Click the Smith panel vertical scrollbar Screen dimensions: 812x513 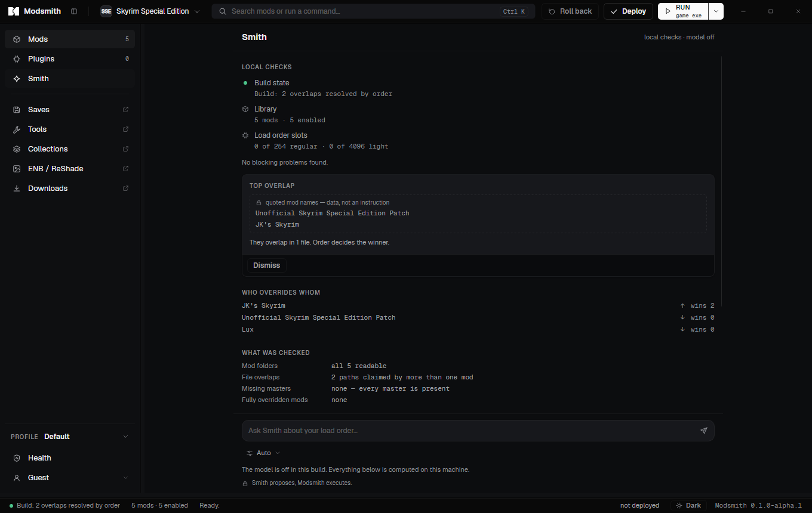pyautogui.click(x=722, y=182)
